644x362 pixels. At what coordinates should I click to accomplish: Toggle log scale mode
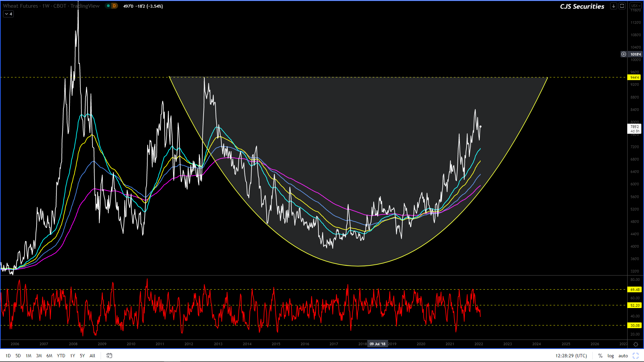[x=610, y=356]
